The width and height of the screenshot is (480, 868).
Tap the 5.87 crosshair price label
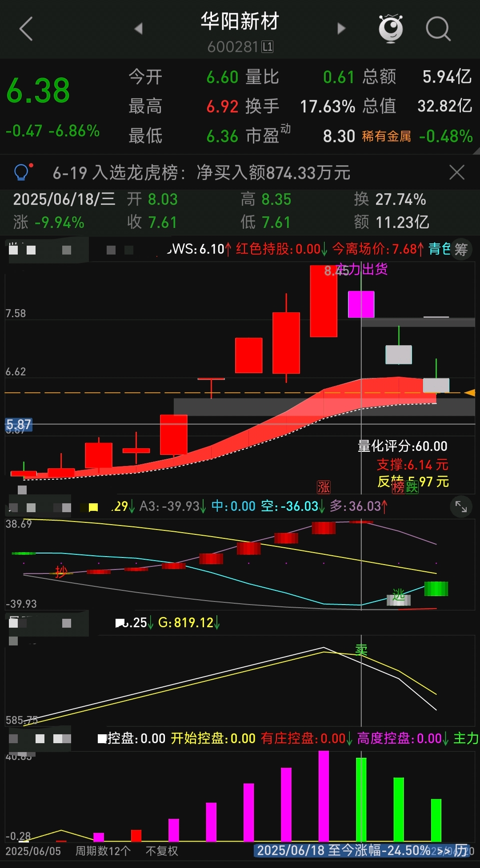click(x=18, y=425)
